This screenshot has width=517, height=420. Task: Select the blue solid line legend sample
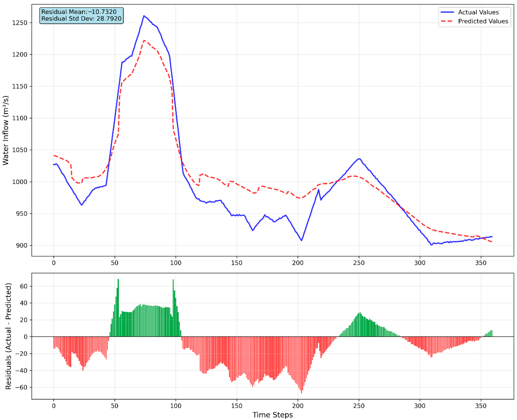[447, 12]
